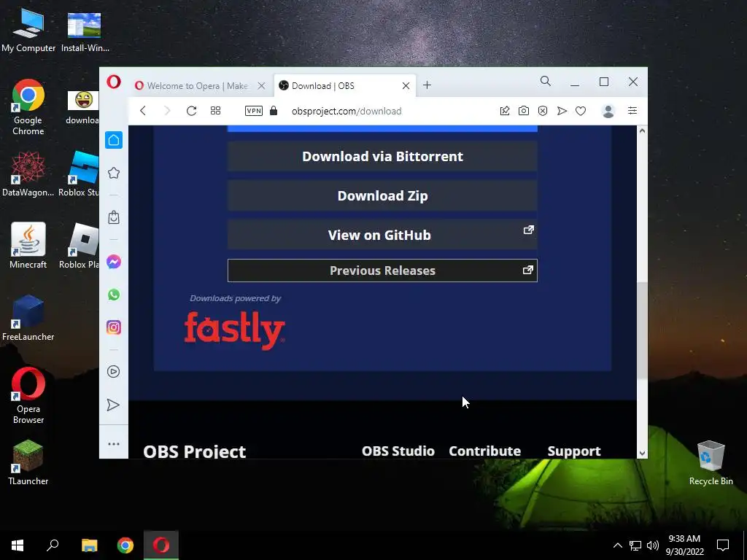The width and height of the screenshot is (747, 560).
Task: Close the Download | OBS tab
Action: click(406, 86)
